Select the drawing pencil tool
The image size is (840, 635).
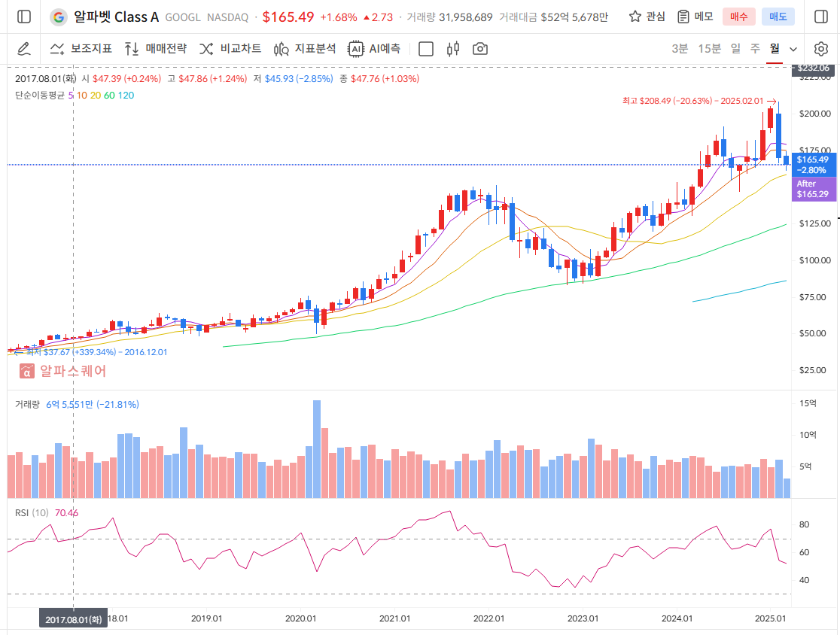pyautogui.click(x=23, y=49)
